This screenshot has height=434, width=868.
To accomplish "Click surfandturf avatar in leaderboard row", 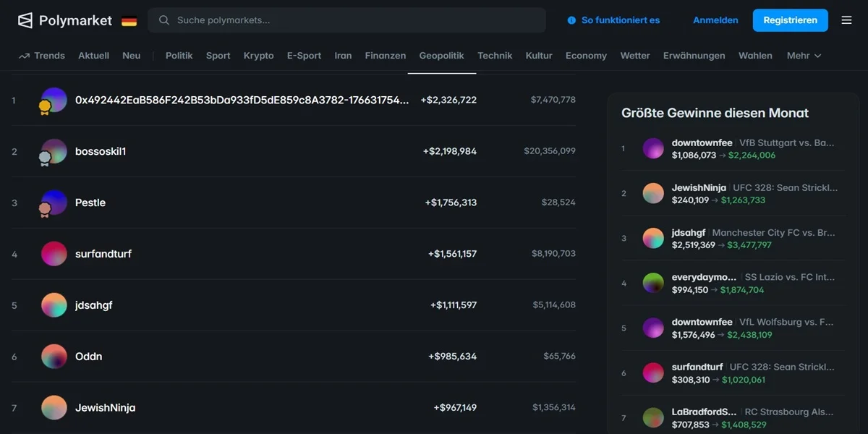I will click(x=54, y=254).
